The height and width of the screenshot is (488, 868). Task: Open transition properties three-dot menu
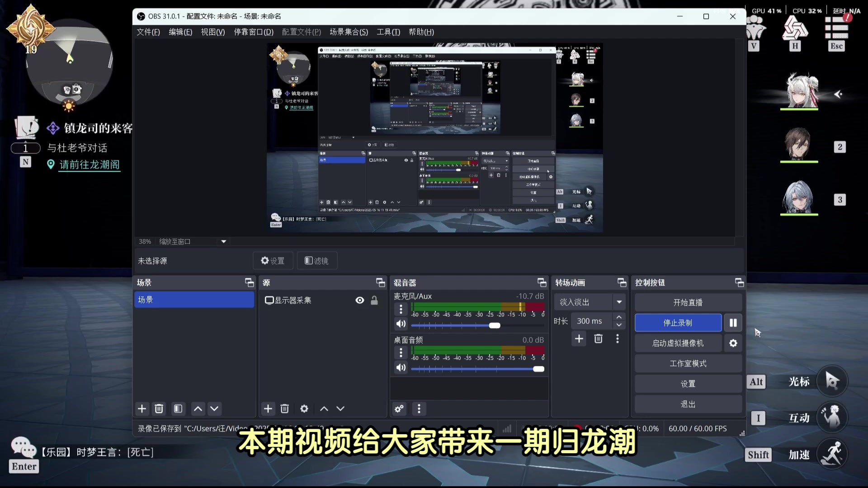pyautogui.click(x=618, y=339)
